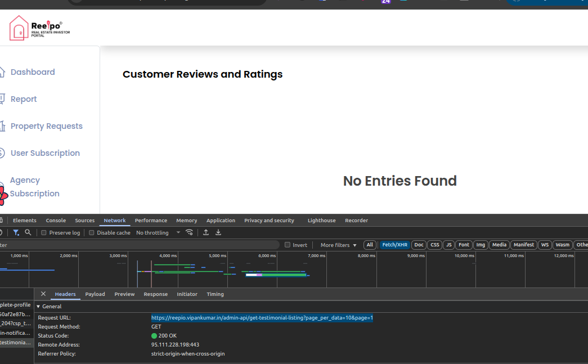Toggle the network filter funnel icon
The image size is (588, 364).
coord(16,232)
